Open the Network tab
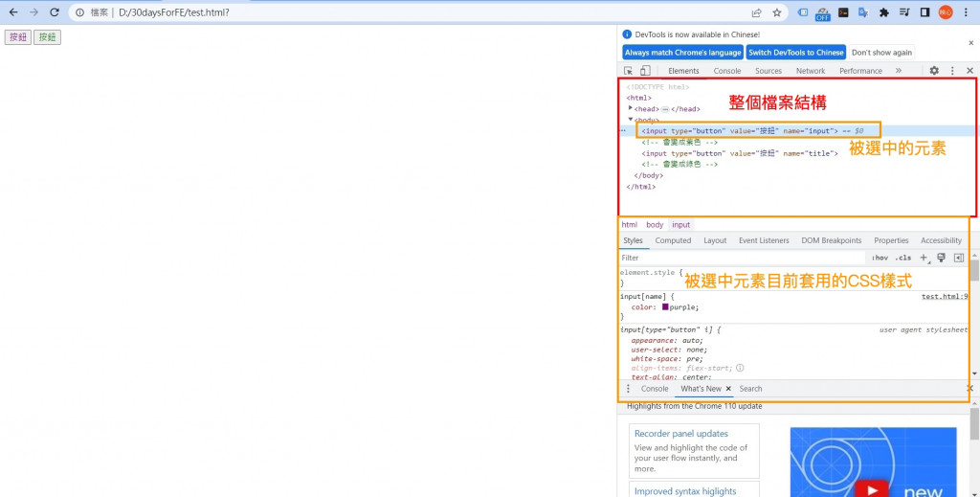The image size is (980, 497). (811, 71)
